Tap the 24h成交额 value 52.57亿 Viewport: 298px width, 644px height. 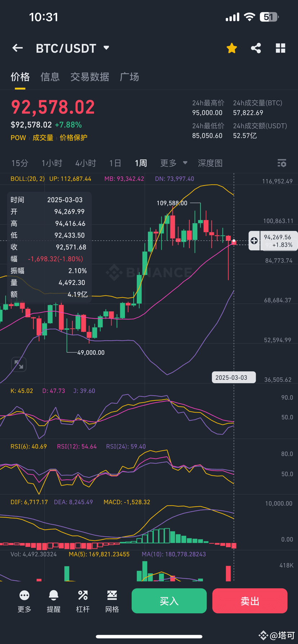click(245, 136)
